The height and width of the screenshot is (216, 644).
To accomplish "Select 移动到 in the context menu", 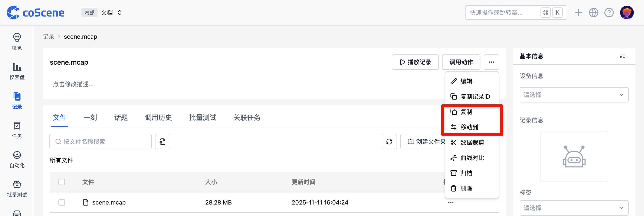I will pos(469,127).
